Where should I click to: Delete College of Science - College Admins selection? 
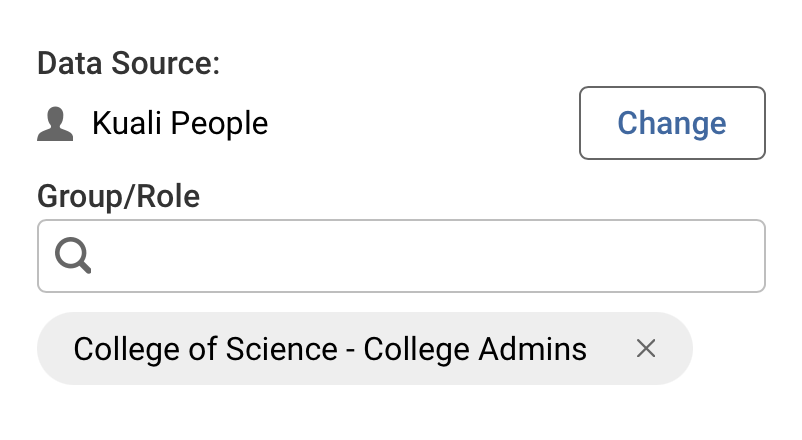click(646, 349)
